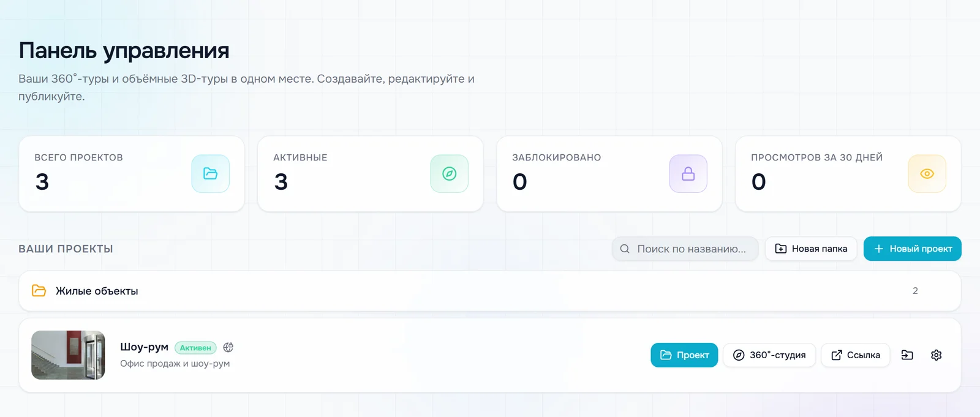Click the Заблокировано label

[557, 157]
